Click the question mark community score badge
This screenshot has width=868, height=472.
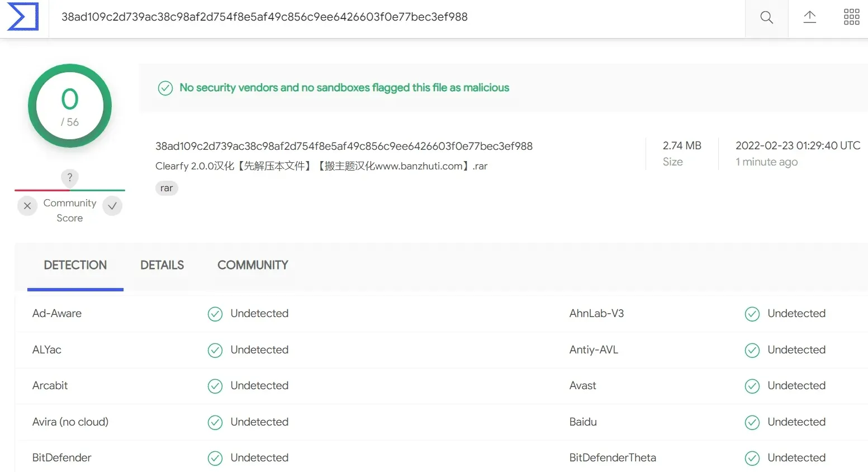(70, 177)
